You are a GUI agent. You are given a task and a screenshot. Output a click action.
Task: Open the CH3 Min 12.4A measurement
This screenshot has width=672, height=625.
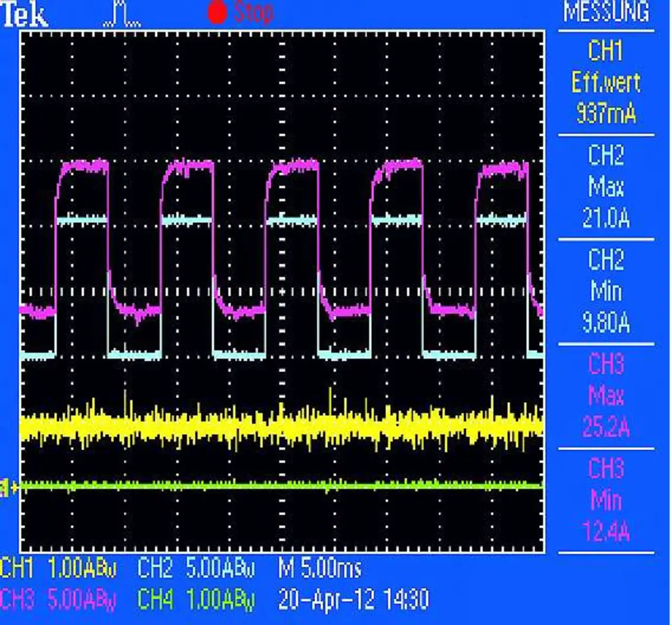(x=606, y=499)
